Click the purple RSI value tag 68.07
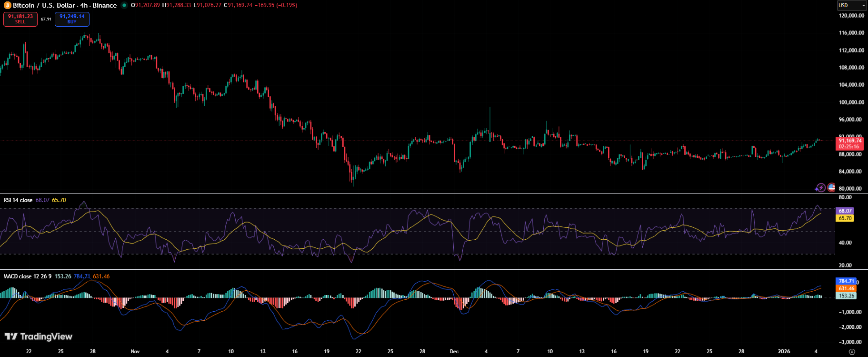The width and height of the screenshot is (868, 357). point(845,211)
